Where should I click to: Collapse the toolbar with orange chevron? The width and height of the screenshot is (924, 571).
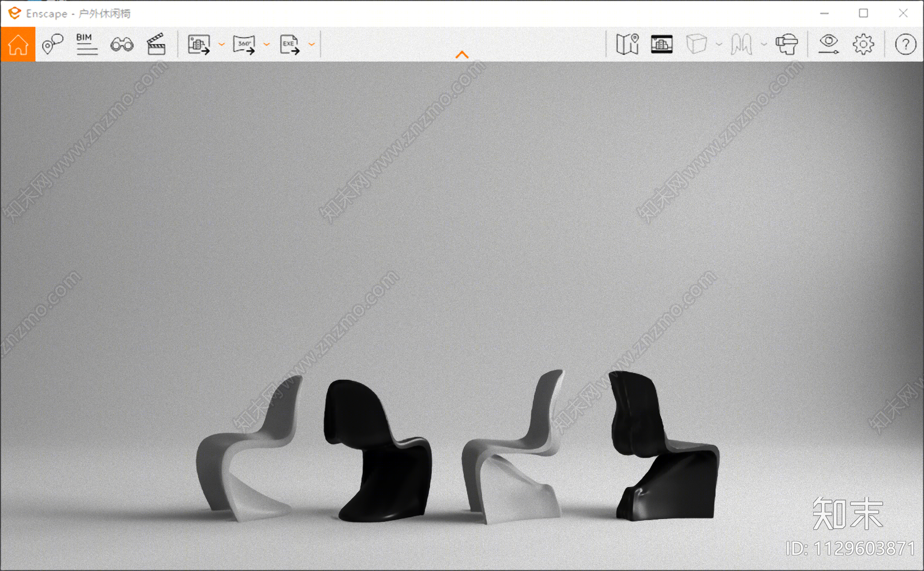[x=462, y=55]
